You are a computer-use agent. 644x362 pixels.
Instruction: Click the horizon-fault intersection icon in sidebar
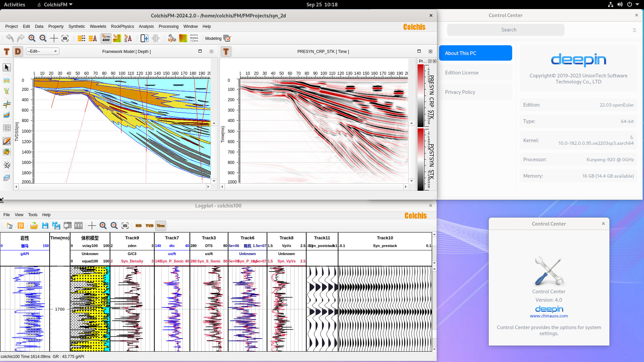tap(7, 104)
